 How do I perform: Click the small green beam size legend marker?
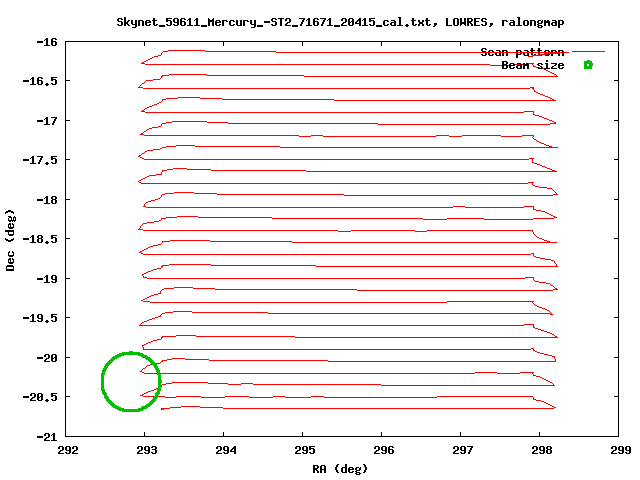(x=588, y=65)
